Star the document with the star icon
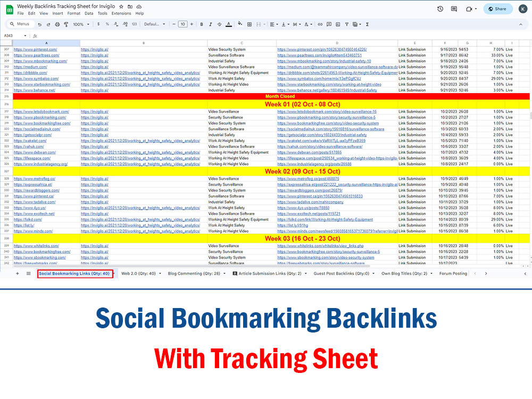The image size is (532, 399). [121, 6]
